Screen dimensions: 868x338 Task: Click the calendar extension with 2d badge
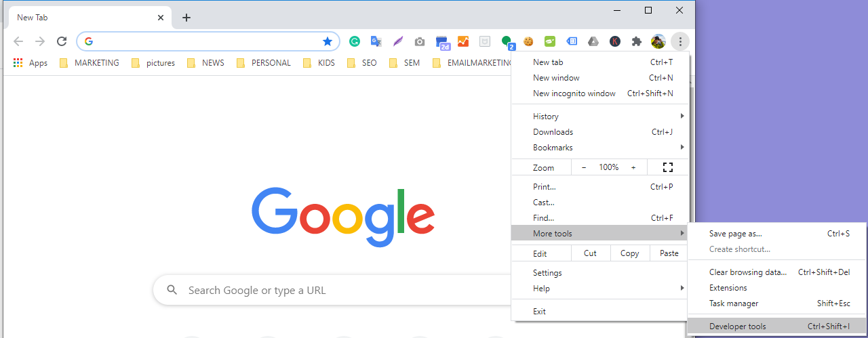coord(442,43)
